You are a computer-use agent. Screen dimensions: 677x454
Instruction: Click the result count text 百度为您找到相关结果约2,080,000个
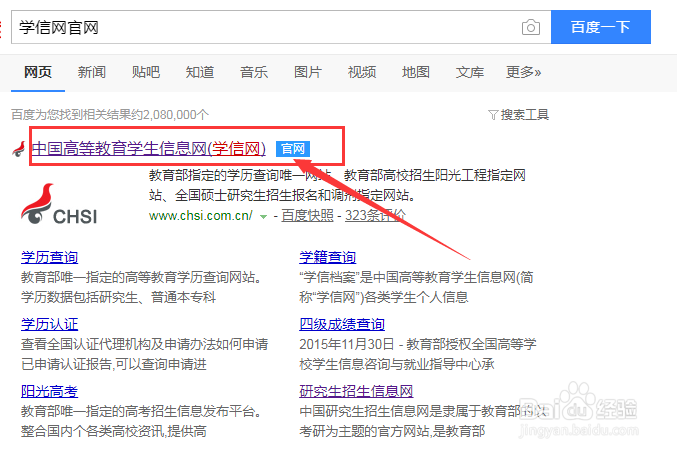(110, 115)
